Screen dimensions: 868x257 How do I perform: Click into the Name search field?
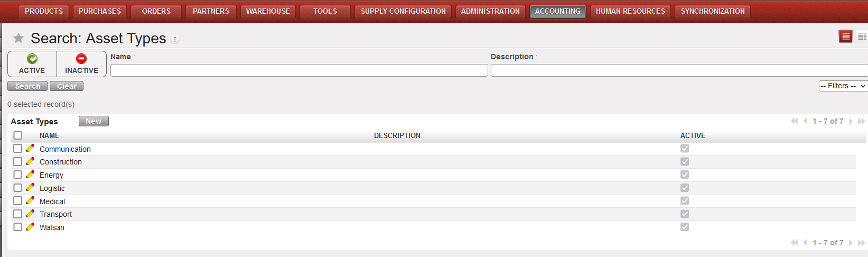tap(299, 70)
